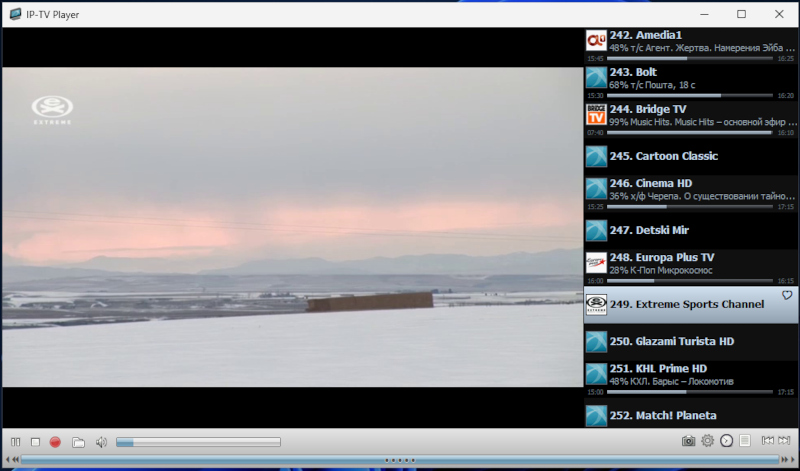Switch to next channel button
This screenshot has width=800, height=471.
tap(785, 441)
